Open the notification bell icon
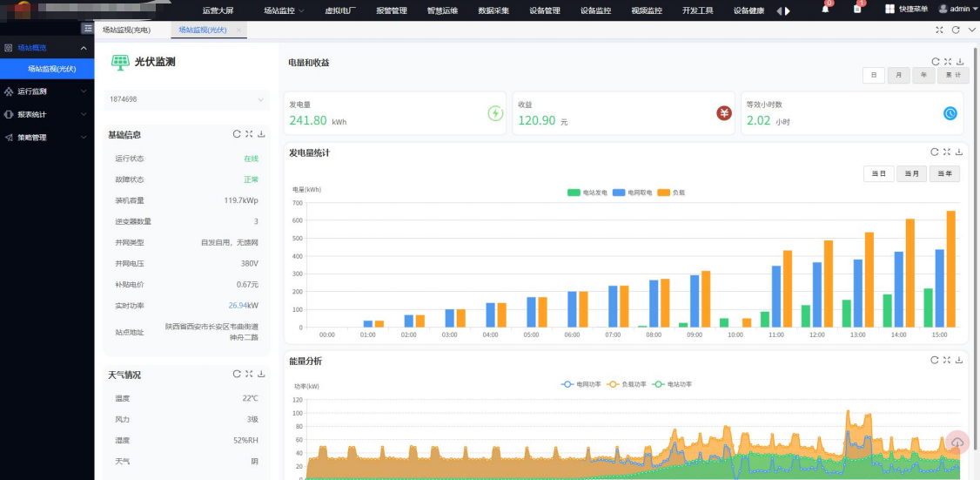Screen dimensions: 980x480 point(825,10)
